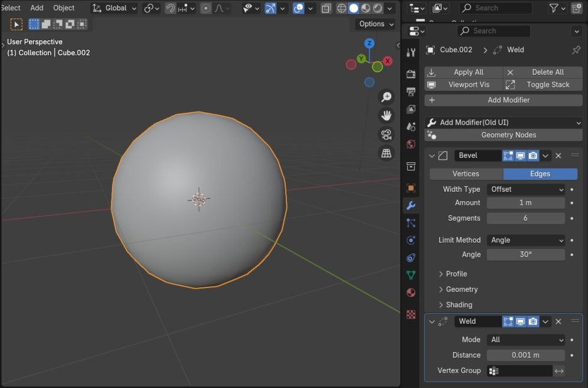Switch to material preview shading

[x=366, y=8]
